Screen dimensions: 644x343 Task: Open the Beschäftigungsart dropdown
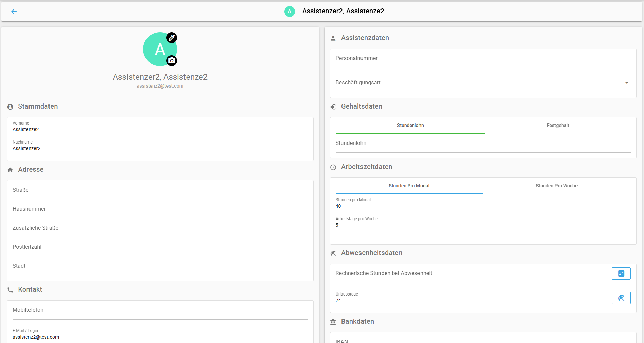(x=483, y=83)
